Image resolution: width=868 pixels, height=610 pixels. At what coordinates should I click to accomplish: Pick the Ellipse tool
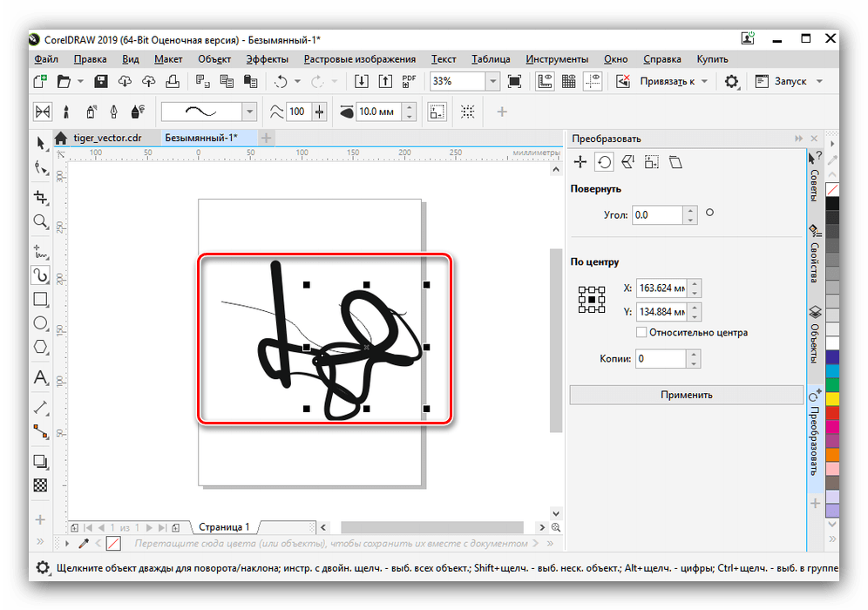(41, 323)
